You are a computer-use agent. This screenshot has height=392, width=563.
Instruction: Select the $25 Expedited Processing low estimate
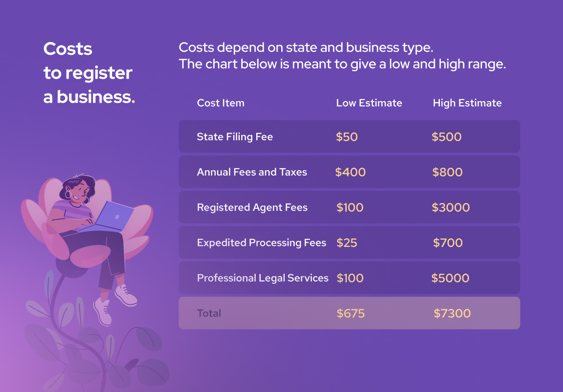(347, 243)
